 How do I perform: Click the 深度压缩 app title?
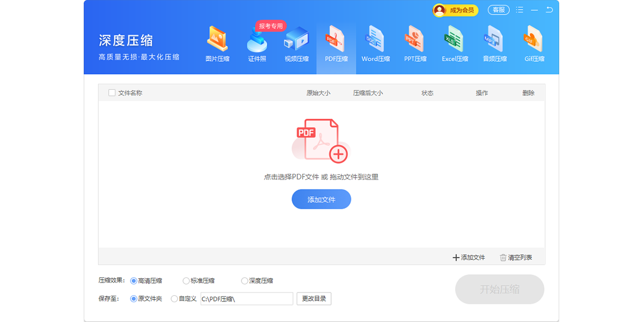point(126,40)
